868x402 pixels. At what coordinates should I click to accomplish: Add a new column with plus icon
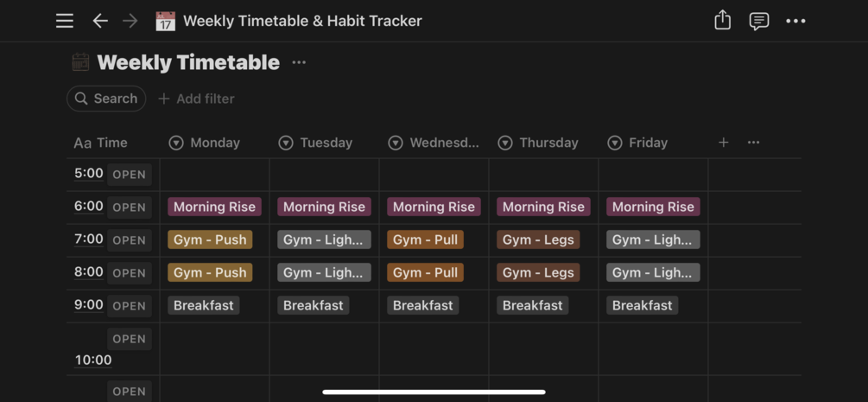[x=724, y=143]
